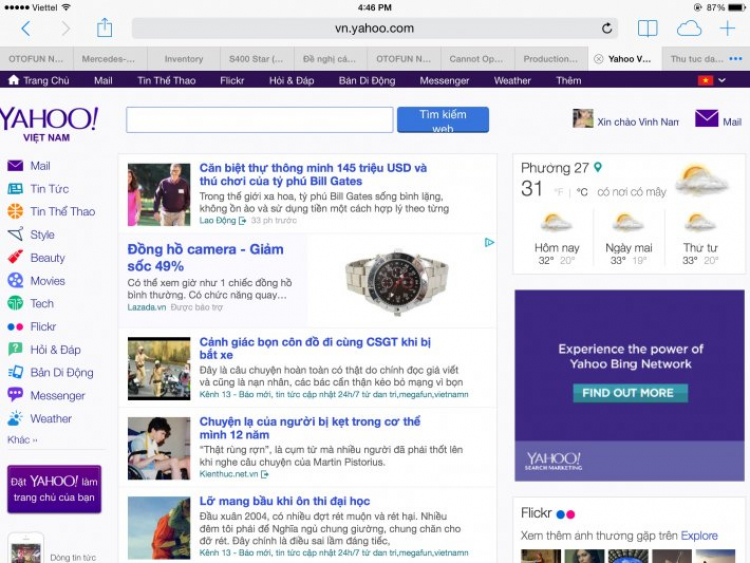Click the Messenger chat bubble icon
Image resolution: width=750 pixels, height=563 pixels.
(15, 395)
